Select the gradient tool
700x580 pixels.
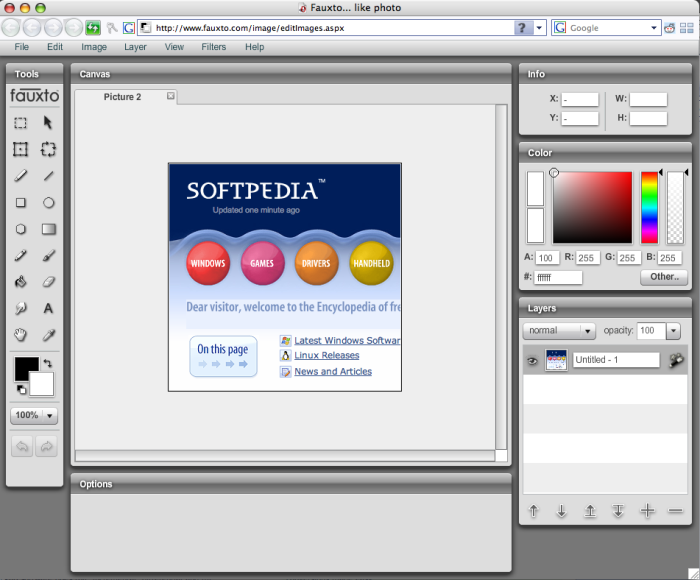point(49,229)
